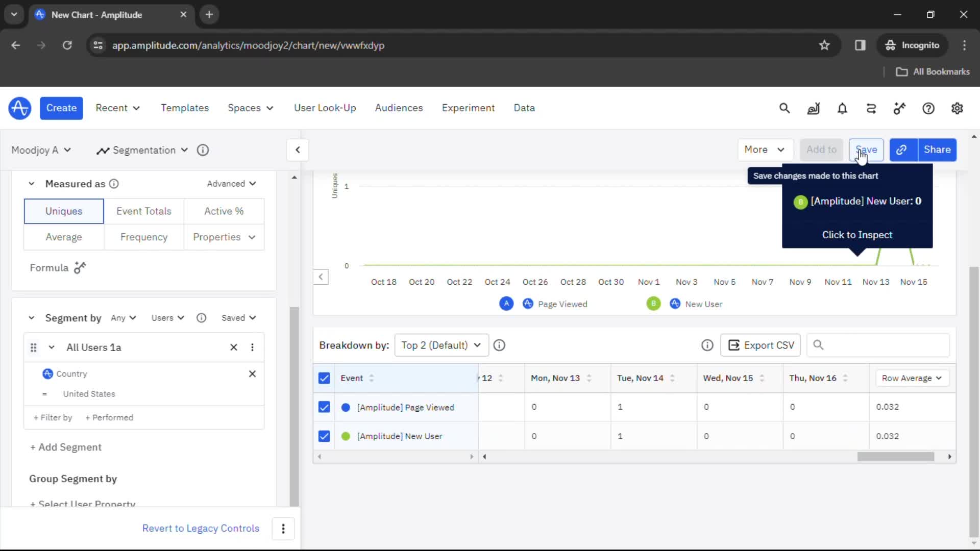Image resolution: width=980 pixels, height=551 pixels.
Task: Select Uniques measurement
Action: tap(64, 211)
